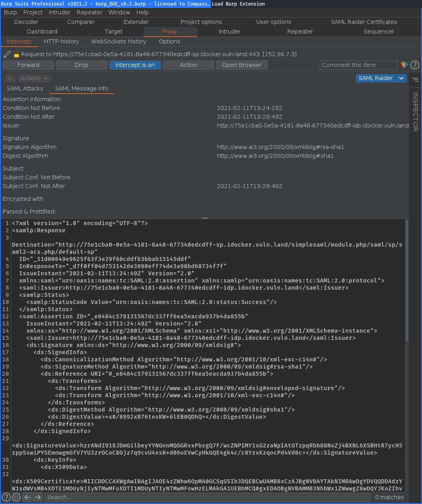
Task: Open the proxy Options sub-tab
Action: pyautogui.click(x=170, y=41)
